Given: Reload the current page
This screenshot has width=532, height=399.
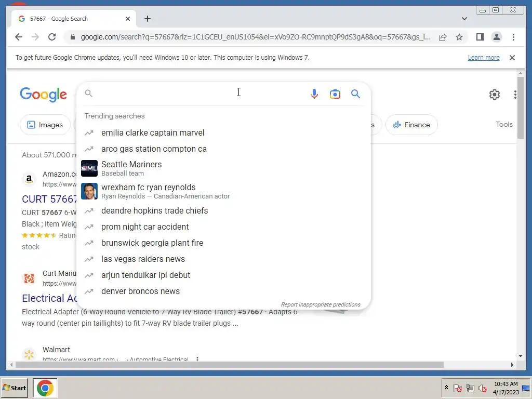Looking at the screenshot, I should tap(52, 37).
